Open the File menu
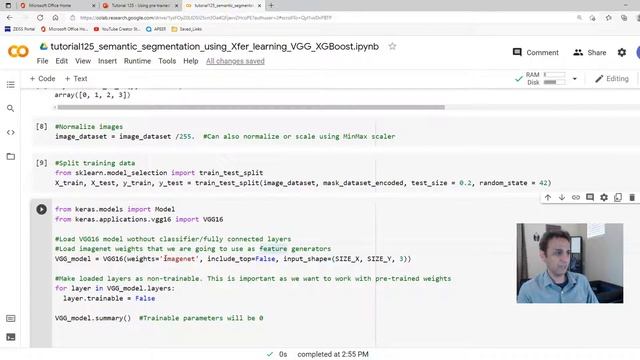 42,61
